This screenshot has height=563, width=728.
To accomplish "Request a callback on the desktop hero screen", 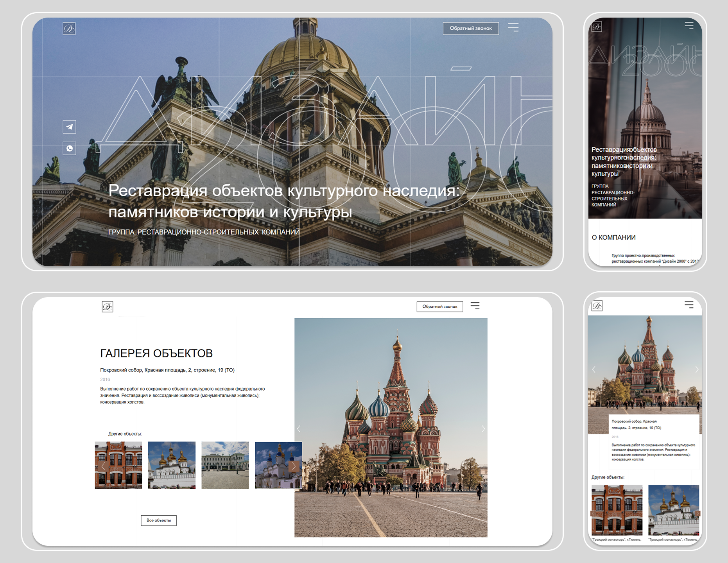I will tap(471, 28).
